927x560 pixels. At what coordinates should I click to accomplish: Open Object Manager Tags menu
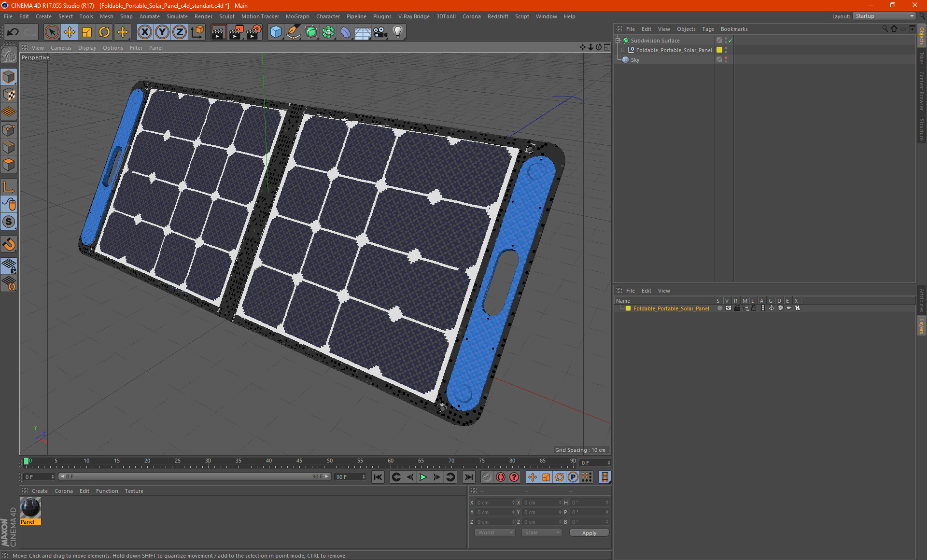[x=708, y=29]
